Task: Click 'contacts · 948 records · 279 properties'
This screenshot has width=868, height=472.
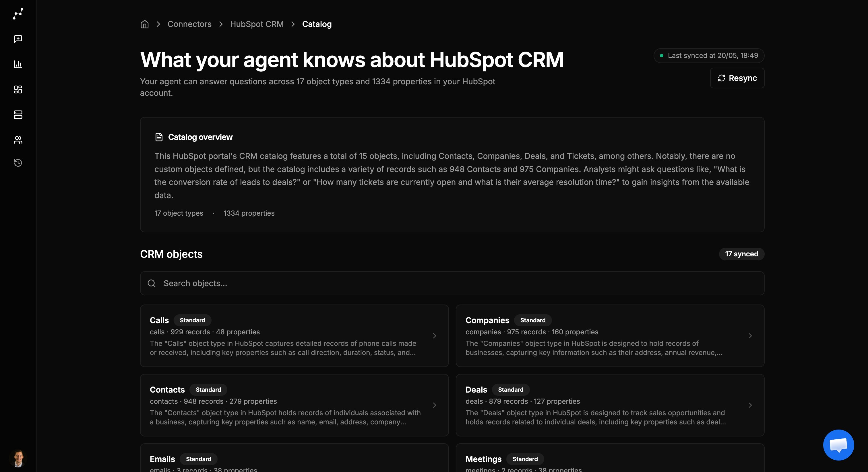Action: (x=213, y=401)
